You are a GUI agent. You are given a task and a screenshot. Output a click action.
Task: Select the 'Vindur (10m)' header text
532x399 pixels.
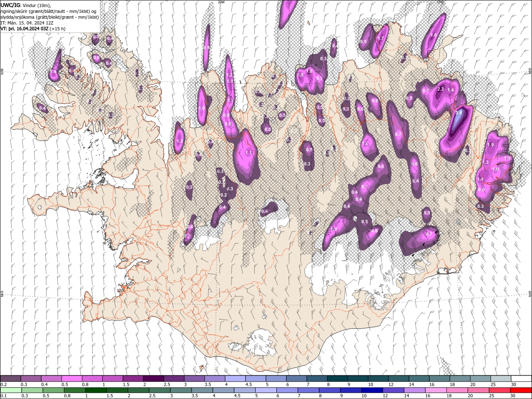click(37, 5)
